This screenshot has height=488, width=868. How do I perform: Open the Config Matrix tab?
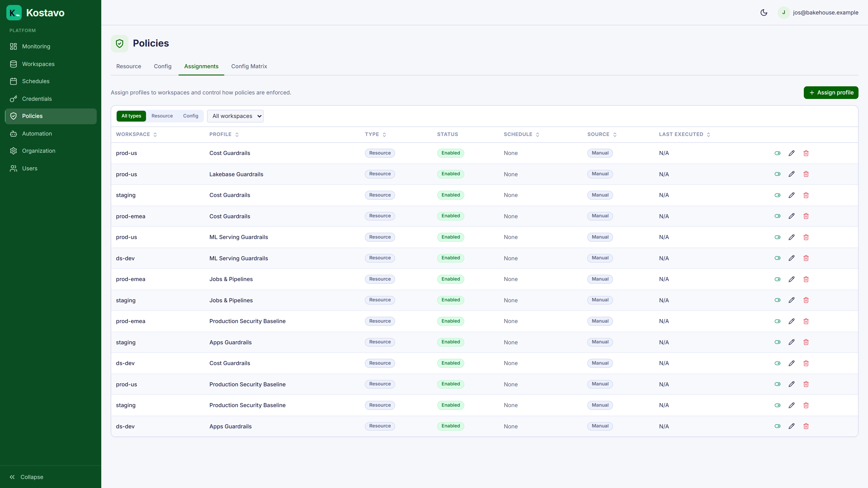tap(249, 66)
